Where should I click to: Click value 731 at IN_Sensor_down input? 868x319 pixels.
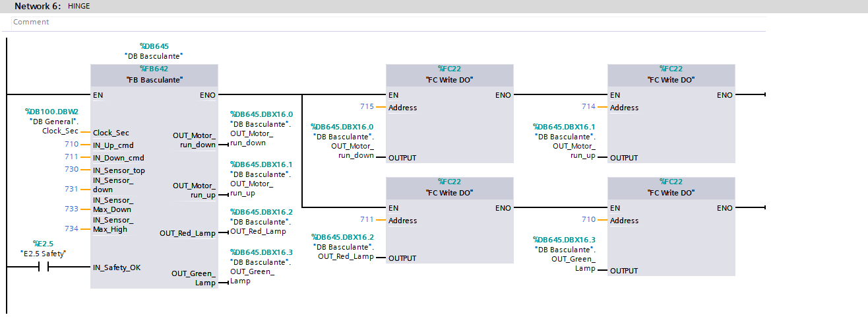pyautogui.click(x=71, y=189)
